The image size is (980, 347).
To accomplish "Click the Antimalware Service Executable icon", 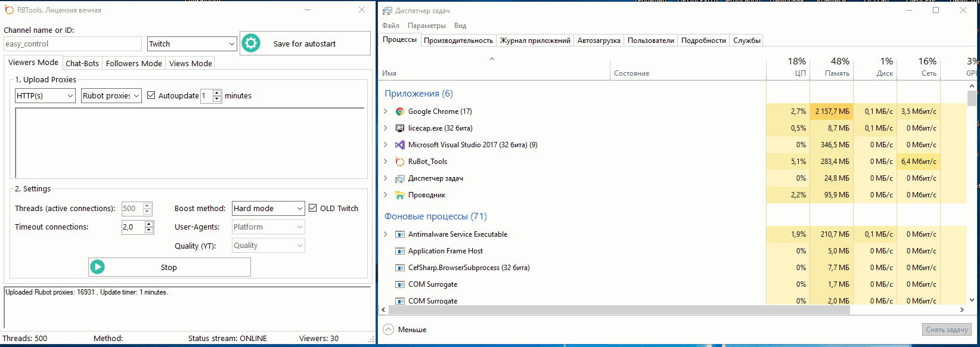I will [400, 234].
